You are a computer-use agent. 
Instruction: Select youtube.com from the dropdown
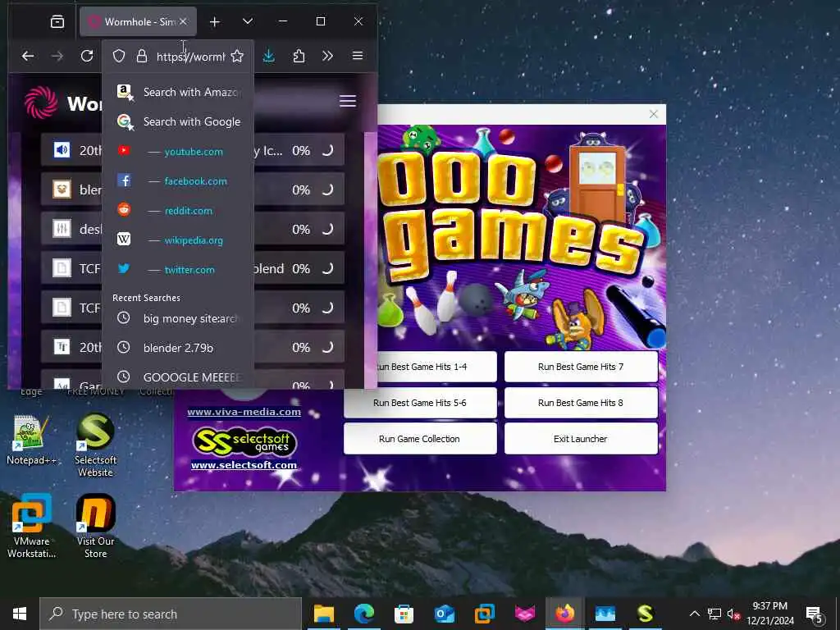[x=178, y=152]
